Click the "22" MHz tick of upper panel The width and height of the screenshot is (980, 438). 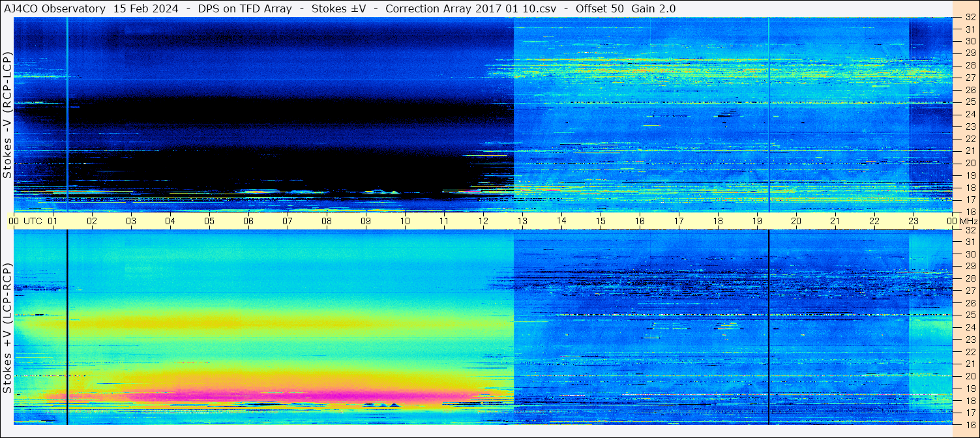coord(970,138)
